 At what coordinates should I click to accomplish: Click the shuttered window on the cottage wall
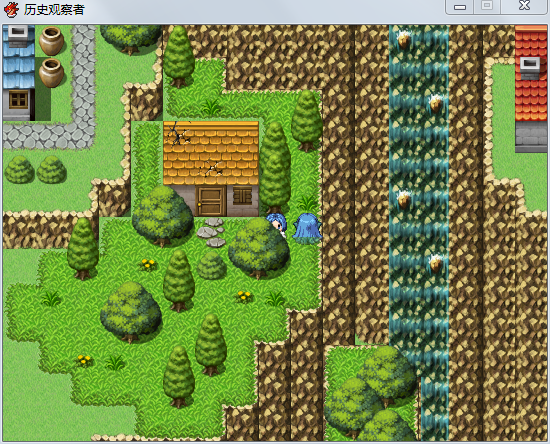[243, 196]
